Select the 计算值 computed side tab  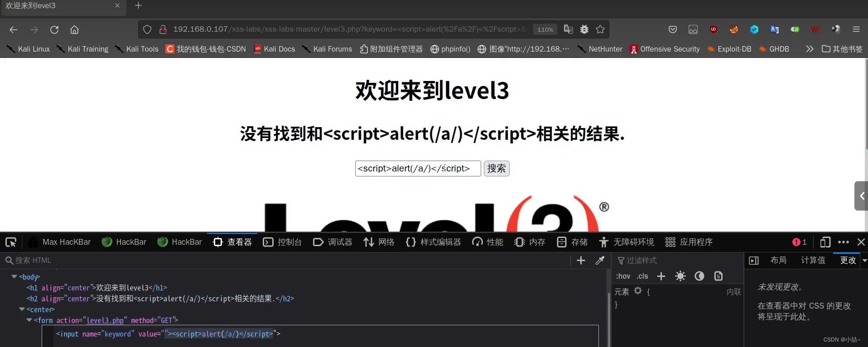813,261
